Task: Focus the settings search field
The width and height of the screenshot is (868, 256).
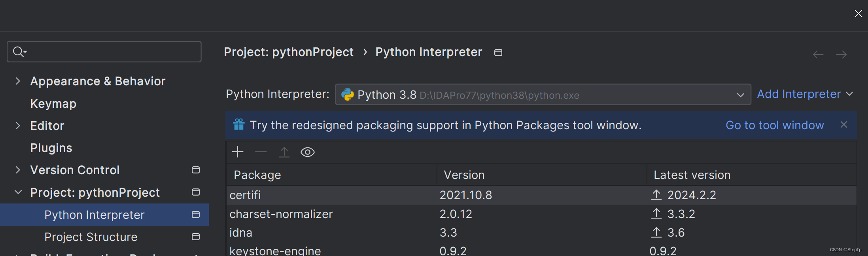Action: coord(104,51)
